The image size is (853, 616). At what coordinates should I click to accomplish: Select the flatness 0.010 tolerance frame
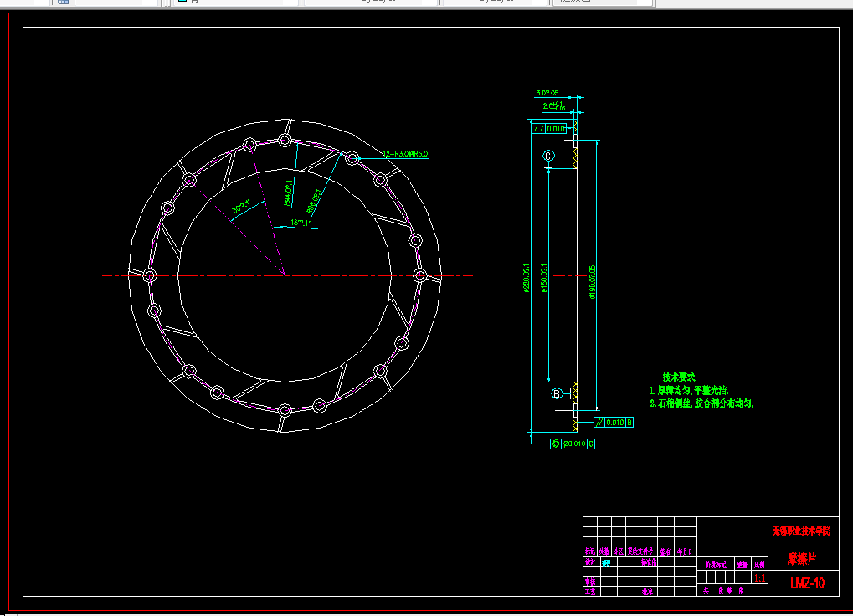(x=549, y=129)
